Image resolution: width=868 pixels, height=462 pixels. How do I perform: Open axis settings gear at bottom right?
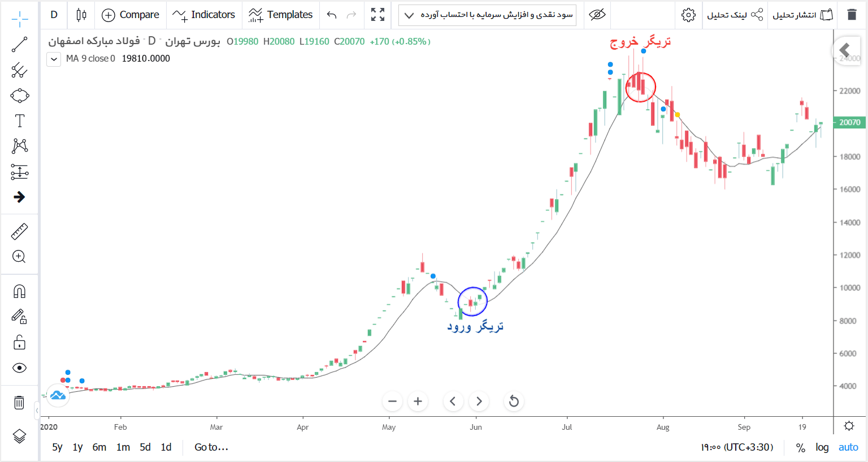coord(849,426)
